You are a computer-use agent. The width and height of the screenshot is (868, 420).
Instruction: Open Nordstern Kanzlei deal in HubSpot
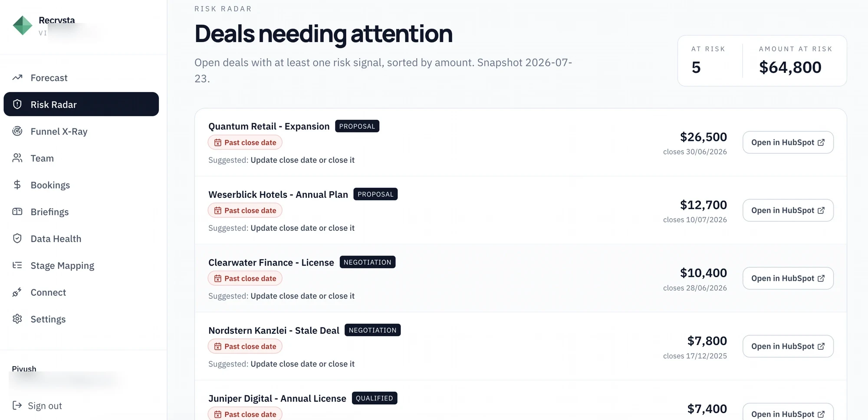click(788, 346)
